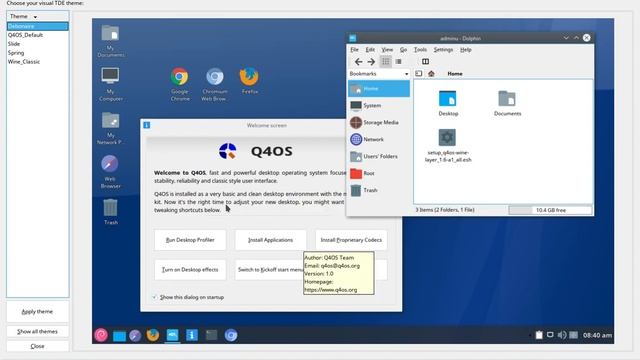The width and height of the screenshot is (640, 360).
Task: Open the Chromium Web Browser desktop icon
Action: coord(214,84)
